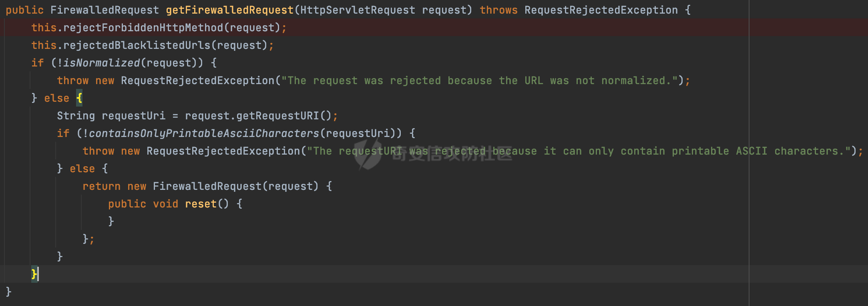Click RequestRejectedException in the method signature

[601, 10]
